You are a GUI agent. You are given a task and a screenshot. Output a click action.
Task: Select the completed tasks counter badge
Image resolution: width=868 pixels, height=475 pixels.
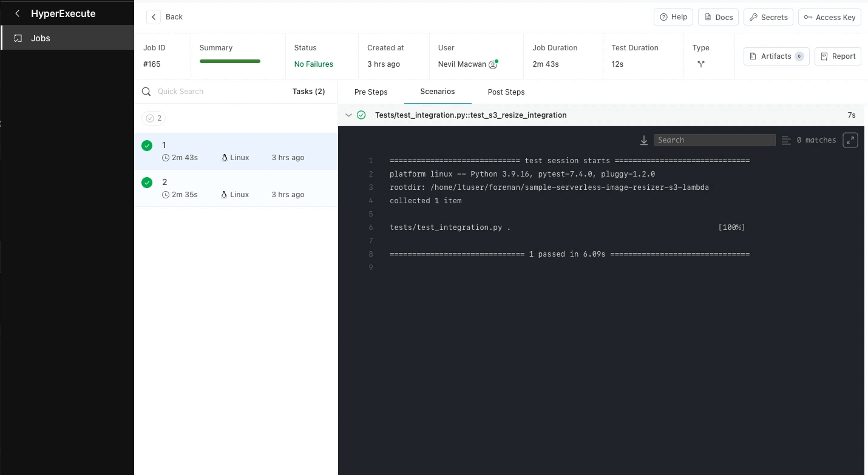(x=153, y=118)
